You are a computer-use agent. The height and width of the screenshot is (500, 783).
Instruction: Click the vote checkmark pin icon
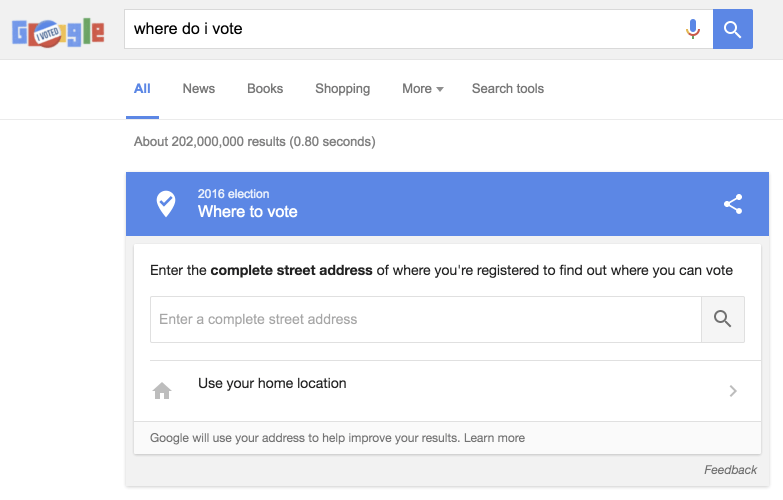click(x=166, y=204)
